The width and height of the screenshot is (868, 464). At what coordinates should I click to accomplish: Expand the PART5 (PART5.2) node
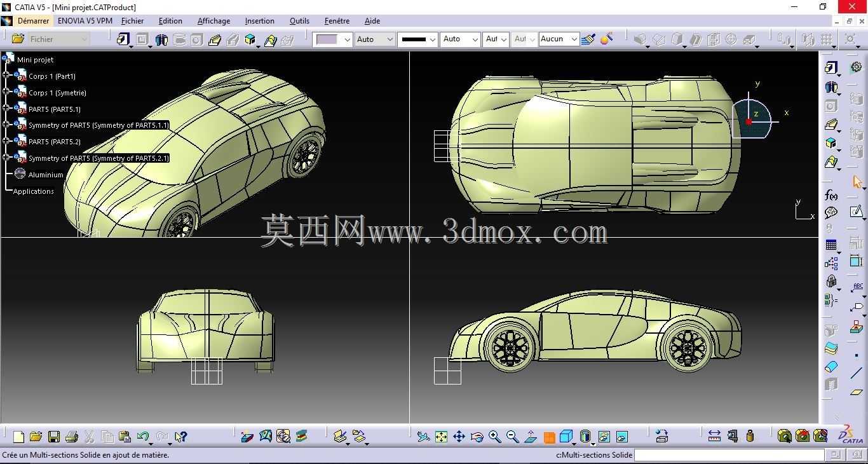(6, 141)
